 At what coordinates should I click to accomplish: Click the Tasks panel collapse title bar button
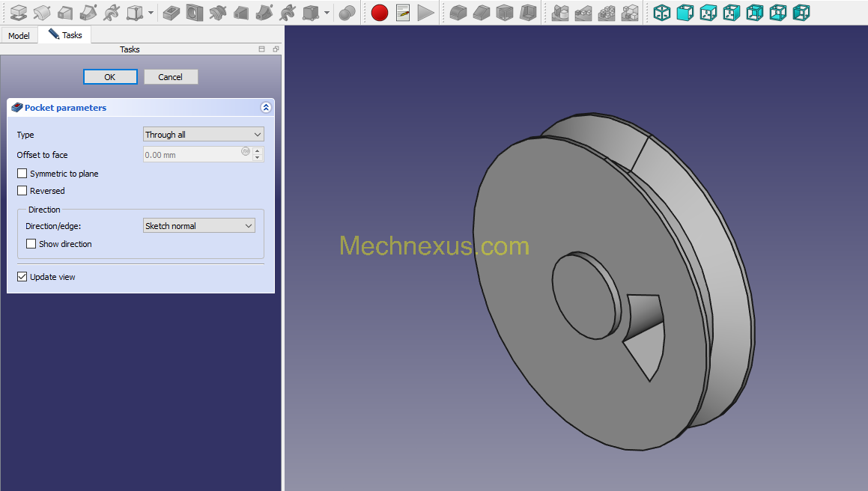(262, 49)
